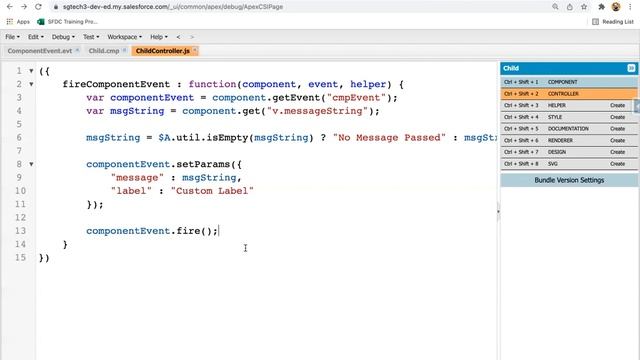Screen dimensions: 640x360
Task: Close the ComponentEvent.evt tab
Action: point(77,50)
